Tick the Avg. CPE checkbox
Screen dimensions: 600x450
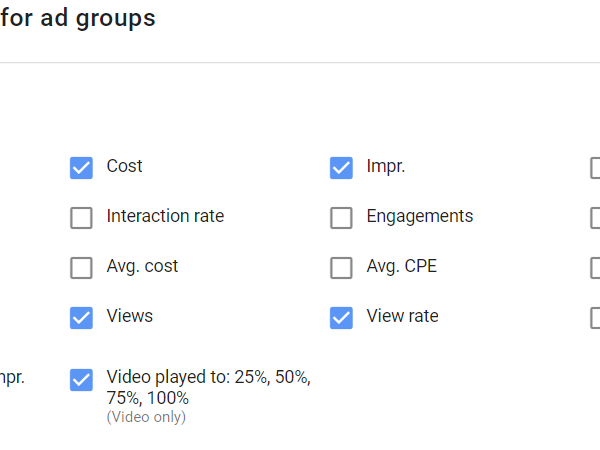[341, 267]
